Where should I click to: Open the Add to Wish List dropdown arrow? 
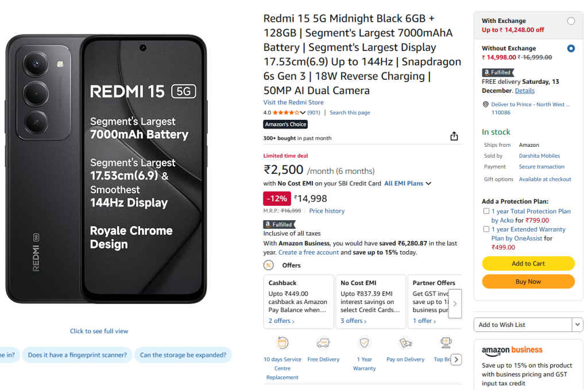point(578,325)
